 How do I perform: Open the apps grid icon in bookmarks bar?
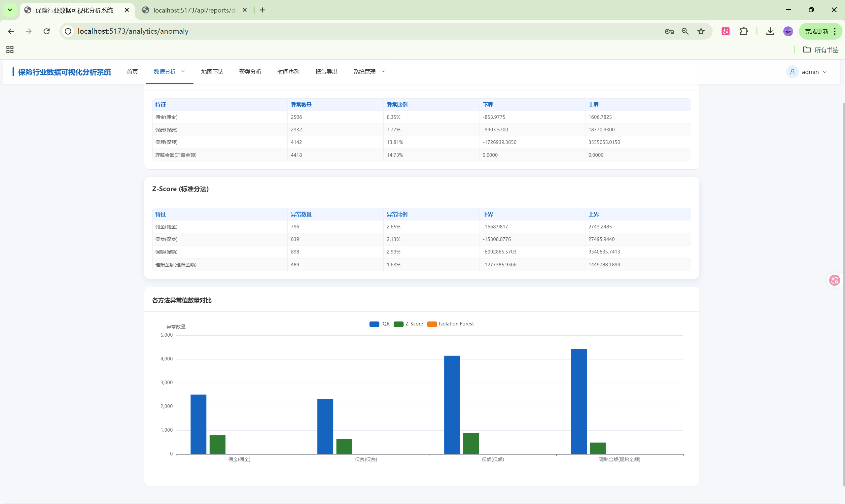[x=10, y=50]
